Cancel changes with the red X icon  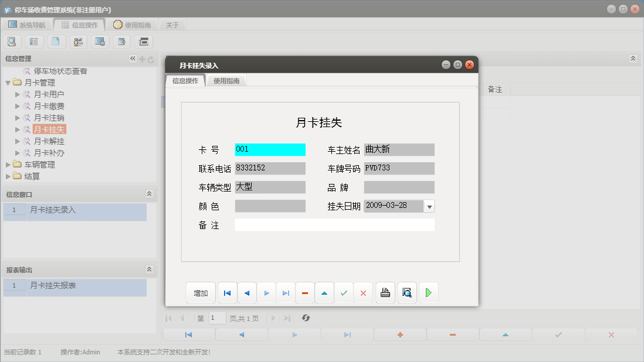click(363, 292)
